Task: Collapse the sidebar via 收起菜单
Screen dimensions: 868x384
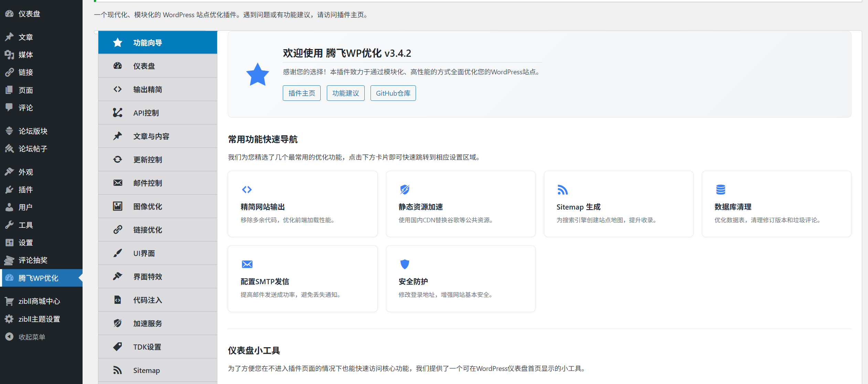Action: [x=31, y=337]
